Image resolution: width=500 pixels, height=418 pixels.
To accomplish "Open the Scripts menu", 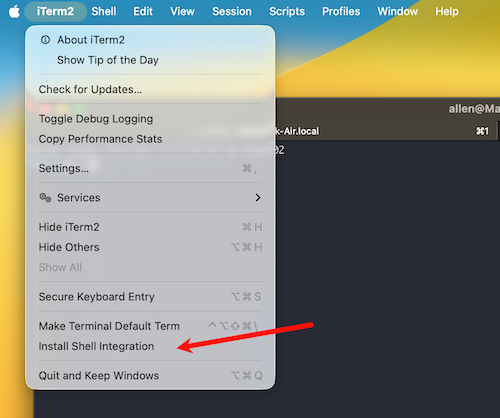I will (x=287, y=12).
